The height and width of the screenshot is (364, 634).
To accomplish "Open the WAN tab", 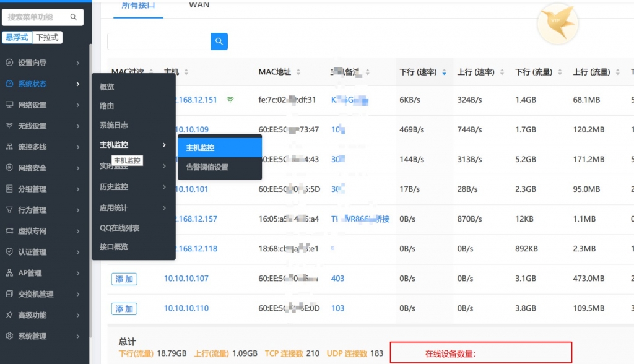I will (199, 6).
